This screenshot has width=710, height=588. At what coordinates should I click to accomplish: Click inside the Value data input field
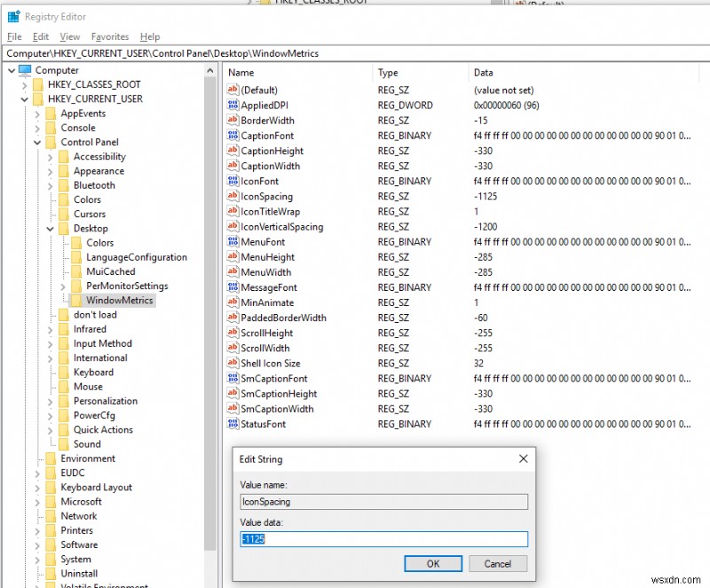(x=383, y=539)
